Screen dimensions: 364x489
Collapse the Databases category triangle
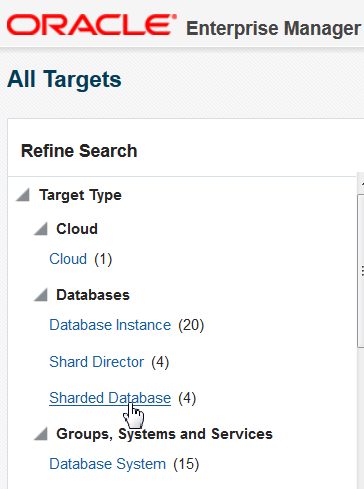(x=41, y=295)
